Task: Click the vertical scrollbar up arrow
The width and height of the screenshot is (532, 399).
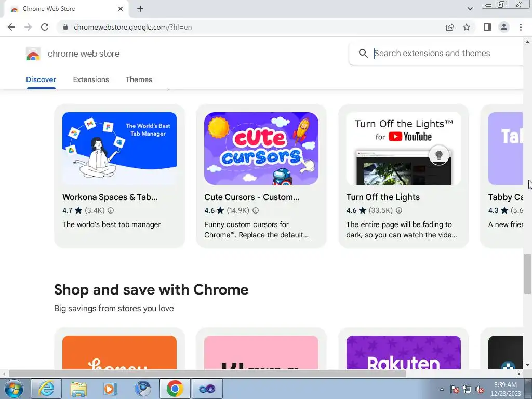Action: pyautogui.click(x=527, y=42)
